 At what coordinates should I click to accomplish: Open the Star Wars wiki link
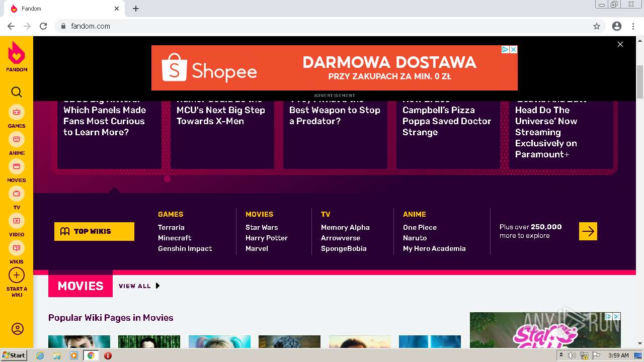click(262, 227)
